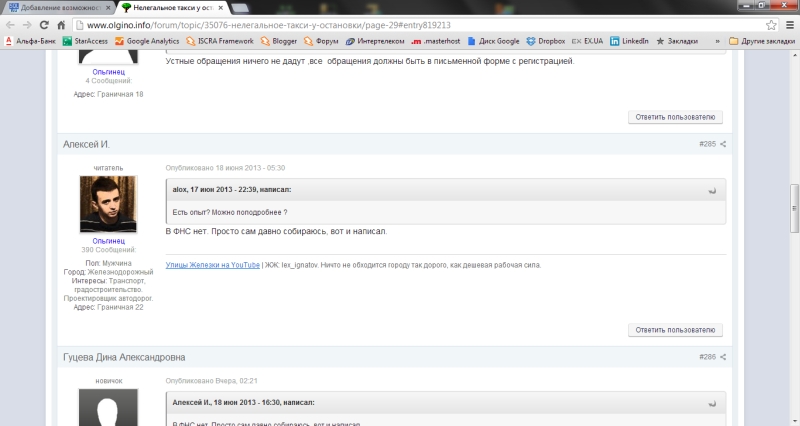Bookmark this page with the star icon
Screen dimensions: 800x426
(771, 24)
